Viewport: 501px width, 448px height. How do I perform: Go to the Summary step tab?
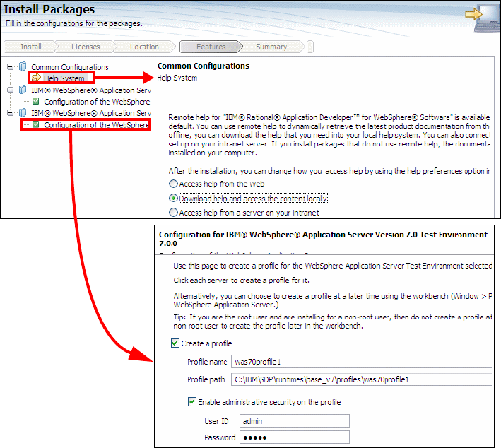tap(271, 47)
